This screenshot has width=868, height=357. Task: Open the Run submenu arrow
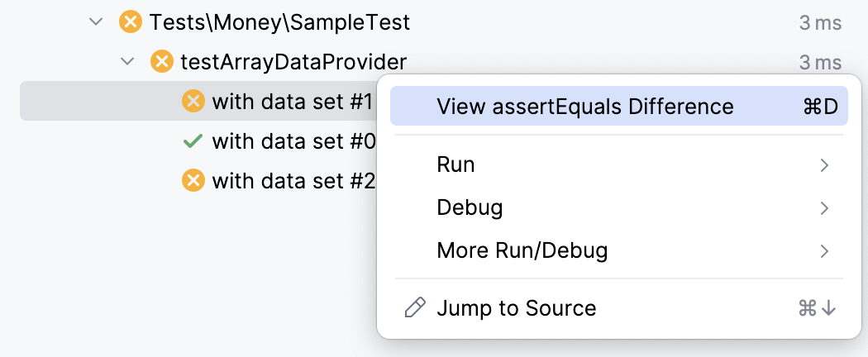823,165
